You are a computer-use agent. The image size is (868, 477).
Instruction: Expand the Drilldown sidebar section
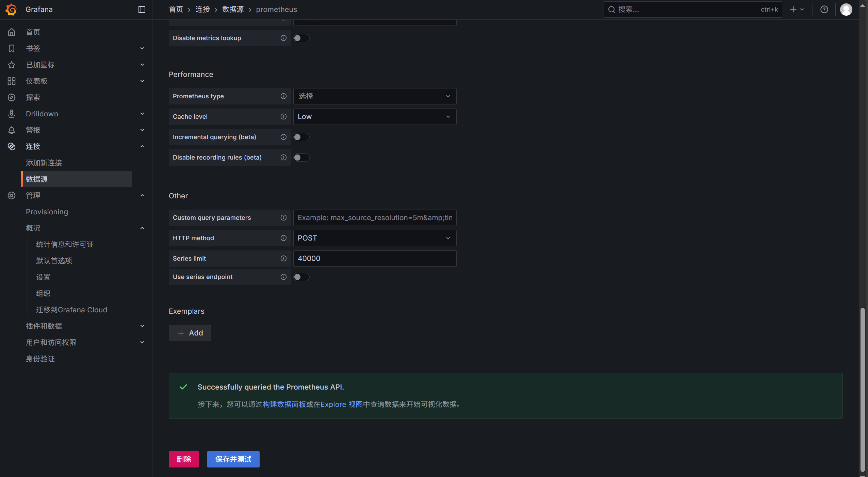pos(142,114)
